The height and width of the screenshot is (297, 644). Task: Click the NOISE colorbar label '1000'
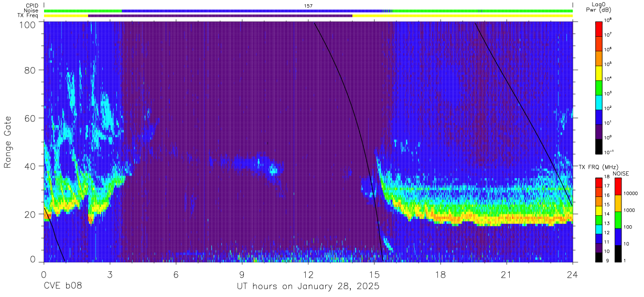630,211
